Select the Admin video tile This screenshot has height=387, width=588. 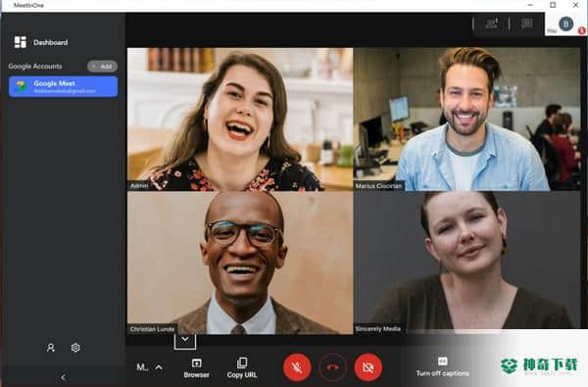[240, 120]
